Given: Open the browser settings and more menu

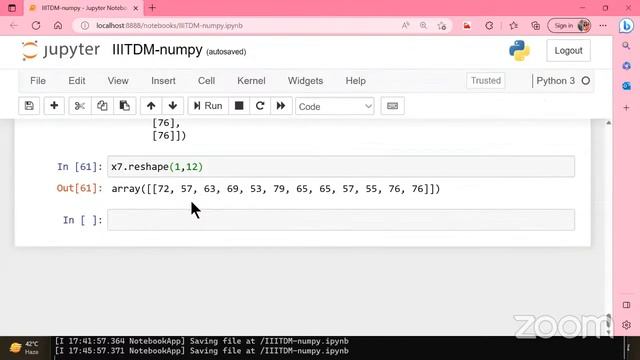Looking at the screenshot, I should point(603,26).
